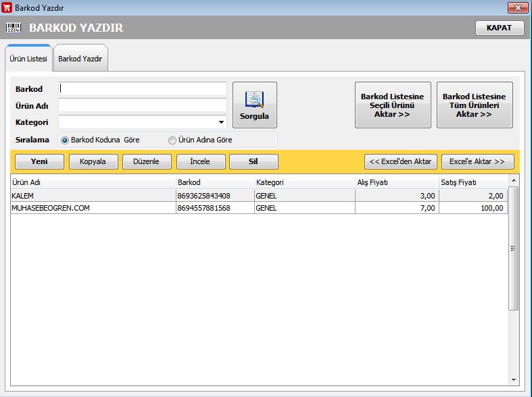Click the Satış Fiyatı column header
The height and width of the screenshot is (397, 532).
473,182
